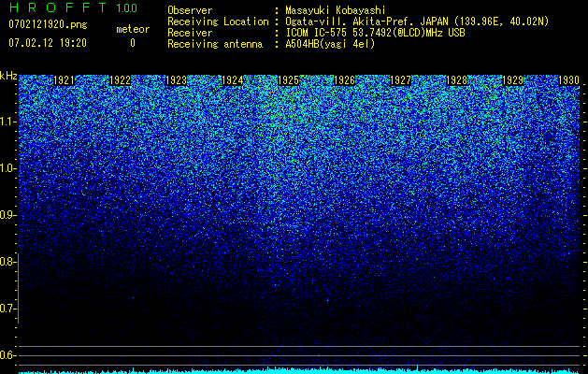Screen dimensions: 588x374
Task: Click the 1922 time marker
Action: pyautogui.click(x=120, y=80)
